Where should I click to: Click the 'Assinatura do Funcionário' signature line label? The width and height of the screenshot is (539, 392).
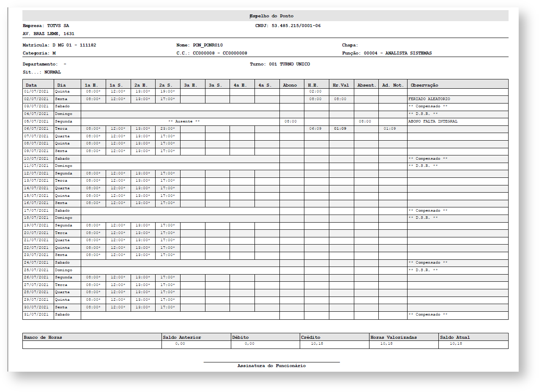click(271, 366)
